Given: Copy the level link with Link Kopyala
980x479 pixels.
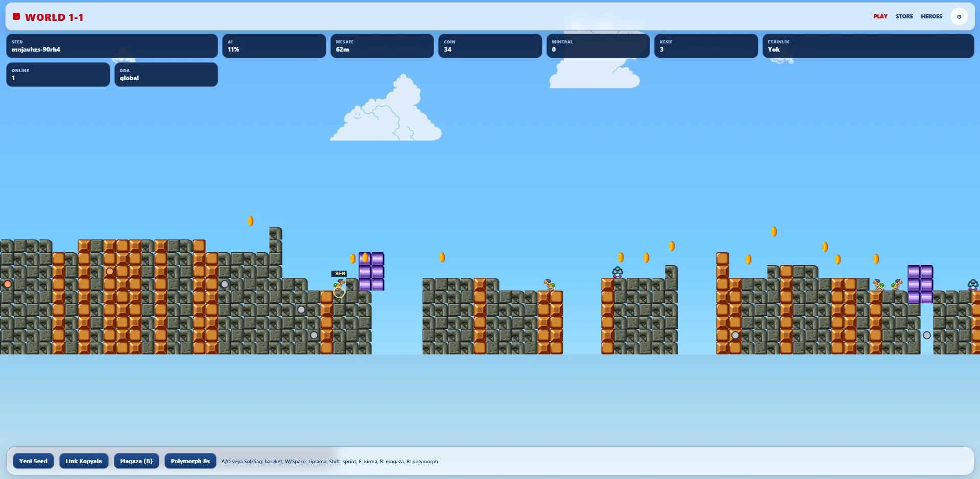Looking at the screenshot, I should (84, 461).
